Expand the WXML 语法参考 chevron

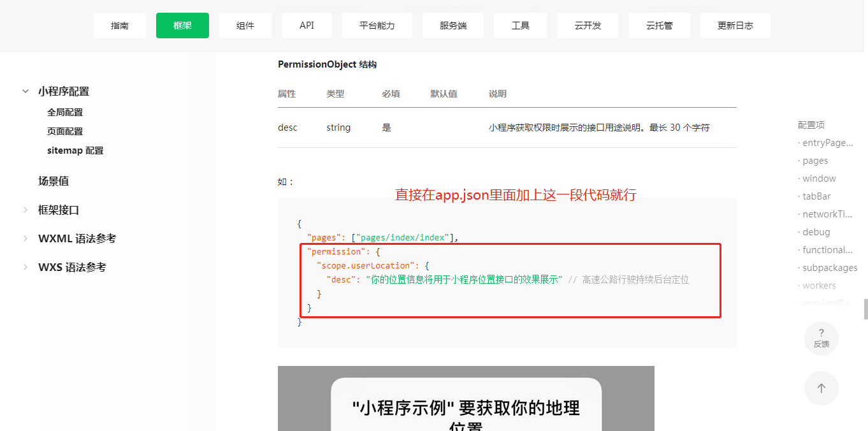click(25, 238)
